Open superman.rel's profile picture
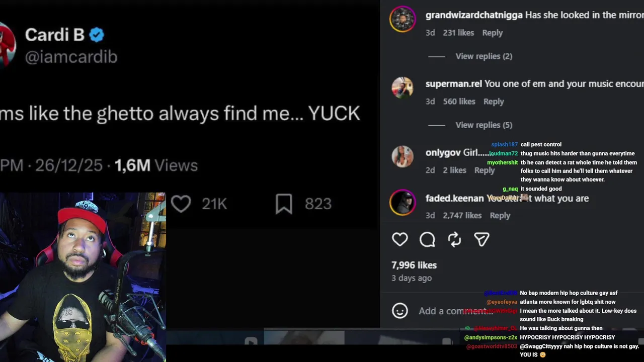 (x=403, y=88)
